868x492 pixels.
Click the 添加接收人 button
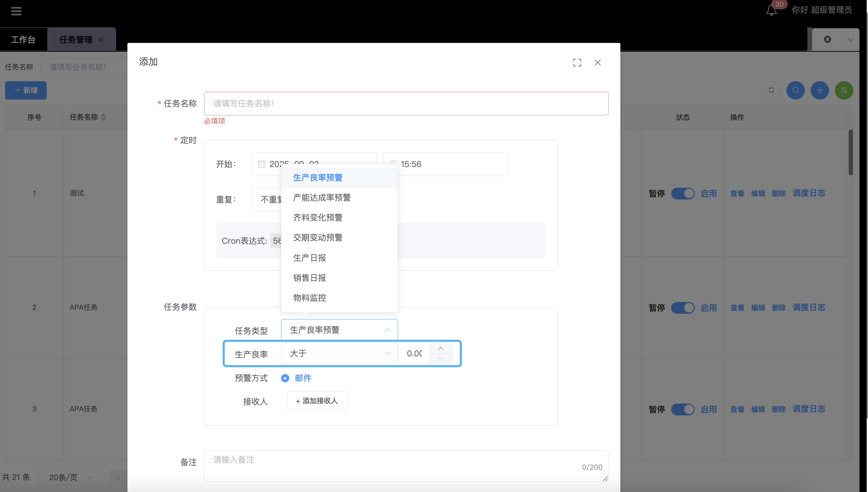317,401
